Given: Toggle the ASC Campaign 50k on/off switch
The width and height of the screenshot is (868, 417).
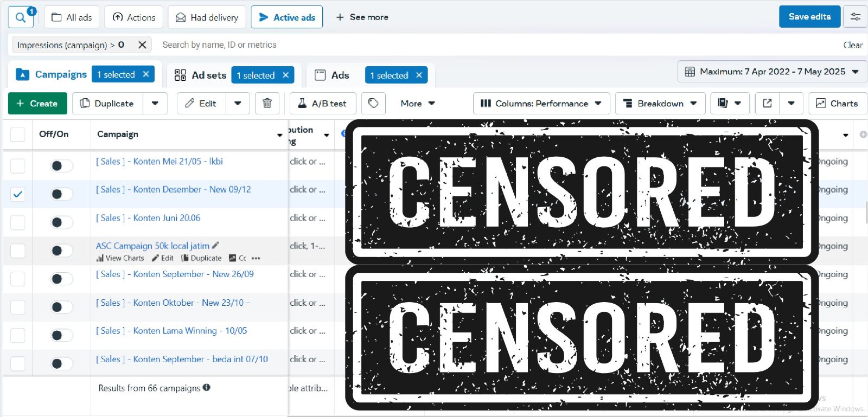Looking at the screenshot, I should coord(61,251).
